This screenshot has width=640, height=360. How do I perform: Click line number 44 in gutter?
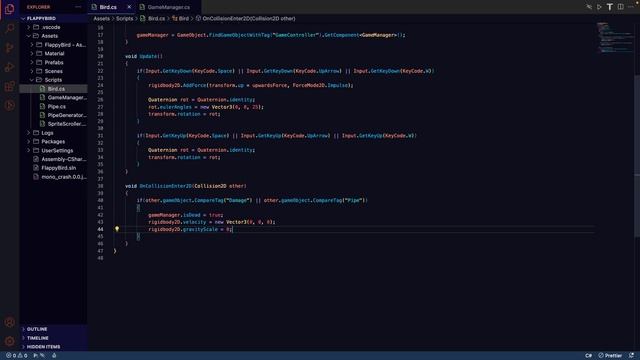coord(100,229)
